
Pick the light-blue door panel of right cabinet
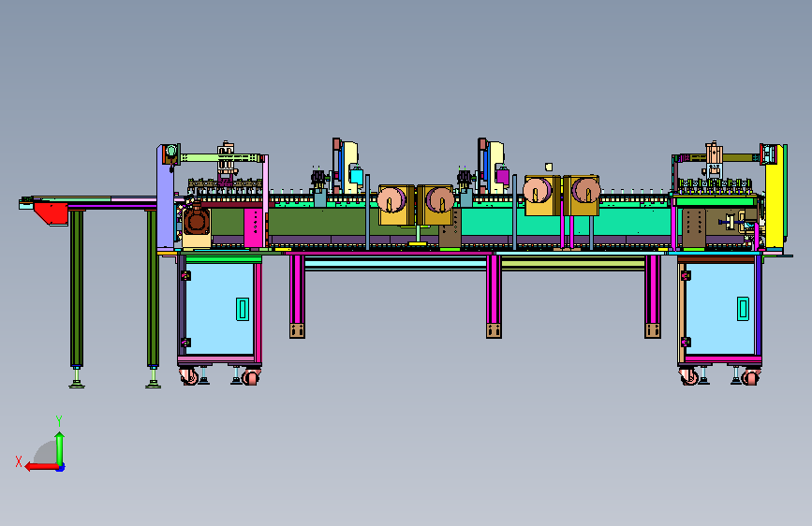pyautogui.click(x=720, y=309)
